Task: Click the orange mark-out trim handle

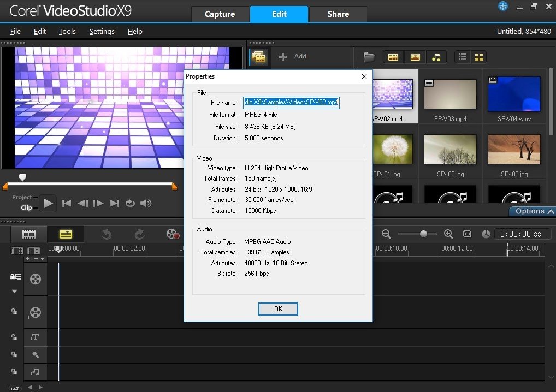Action: point(174,186)
